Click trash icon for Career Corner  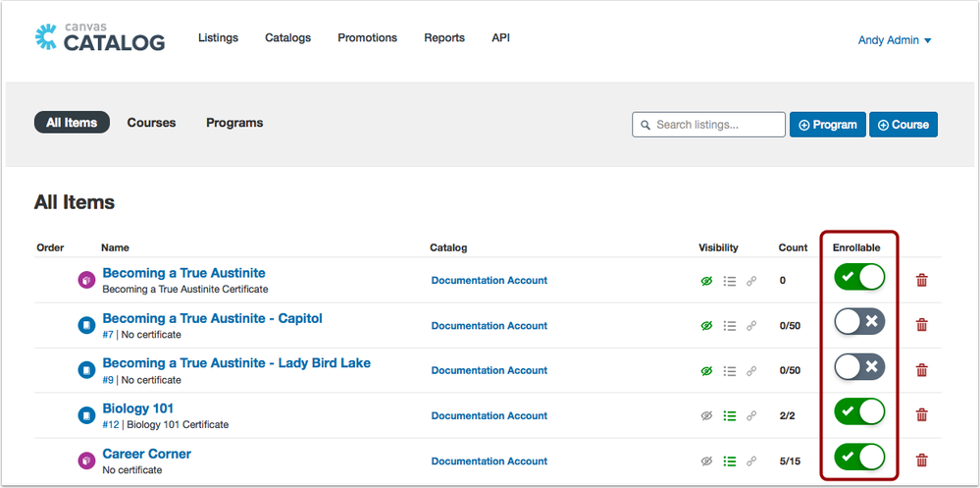[921, 461]
